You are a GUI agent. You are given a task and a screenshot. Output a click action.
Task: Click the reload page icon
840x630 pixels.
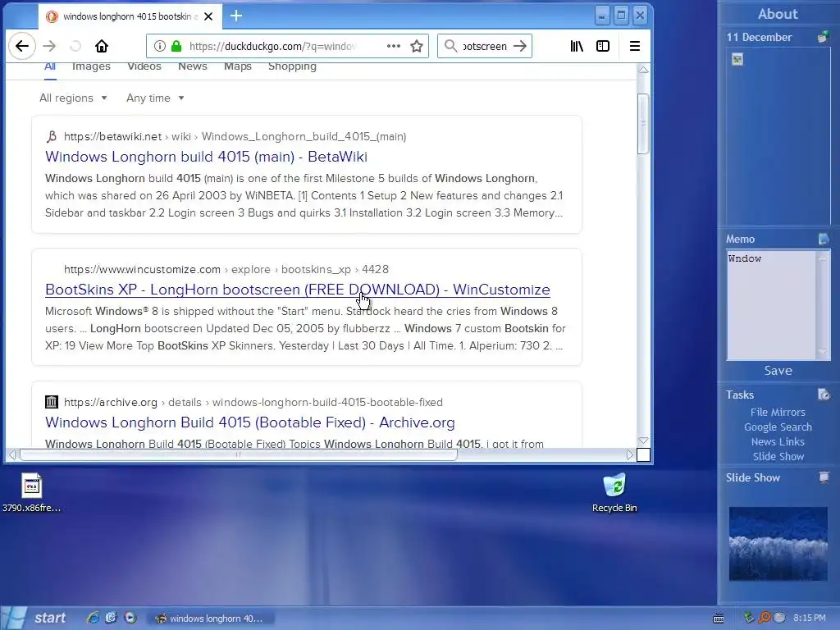coord(75,46)
